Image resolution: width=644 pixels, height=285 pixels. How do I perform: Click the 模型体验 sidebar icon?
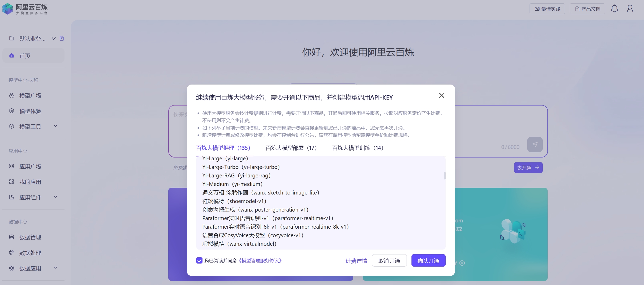(x=12, y=111)
